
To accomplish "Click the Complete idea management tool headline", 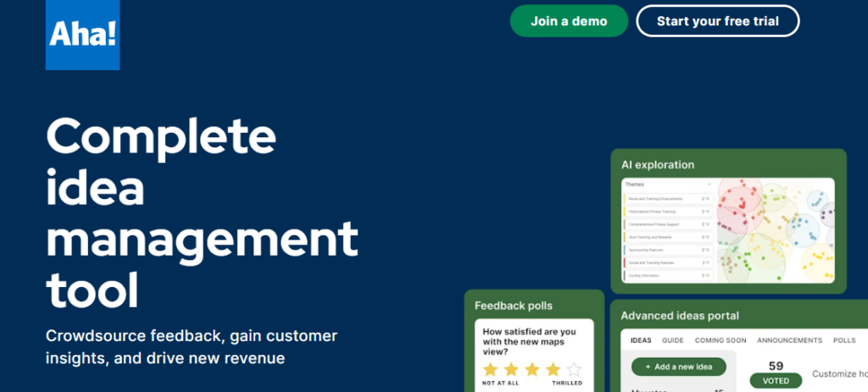I will pyautogui.click(x=202, y=214).
